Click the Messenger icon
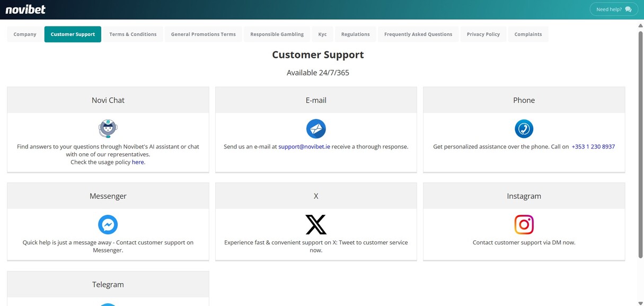Viewport: 644px width, 306px height. (x=108, y=224)
